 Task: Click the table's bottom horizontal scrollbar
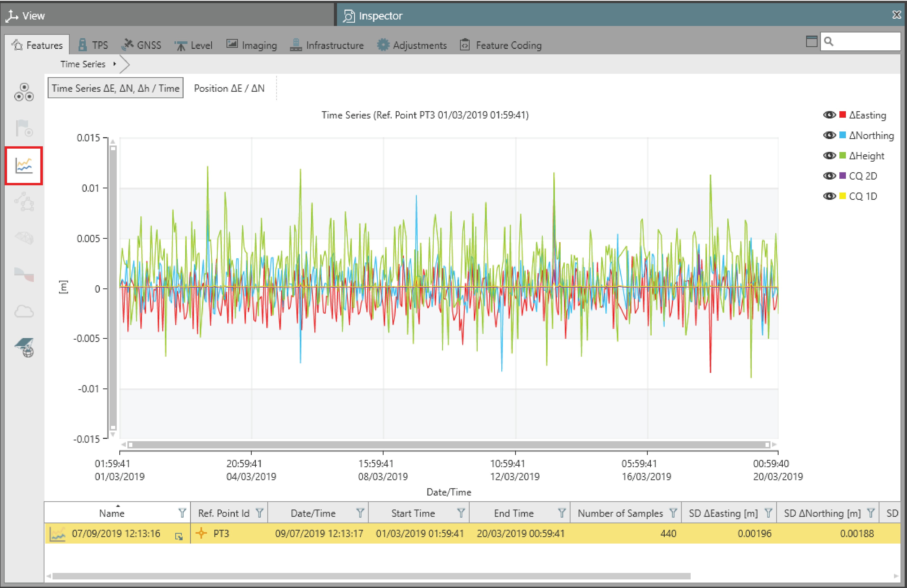[372, 576]
